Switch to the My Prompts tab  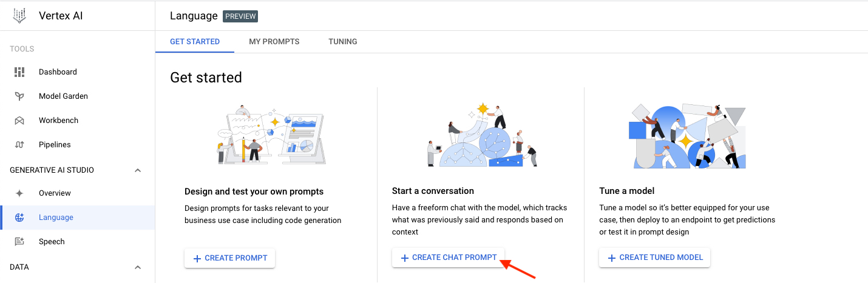pyautogui.click(x=274, y=42)
